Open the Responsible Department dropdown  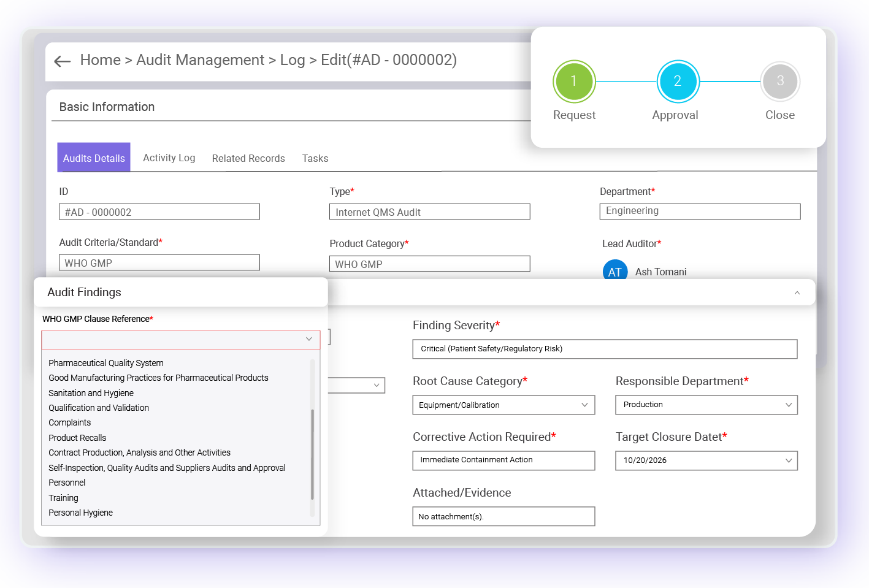coord(706,405)
